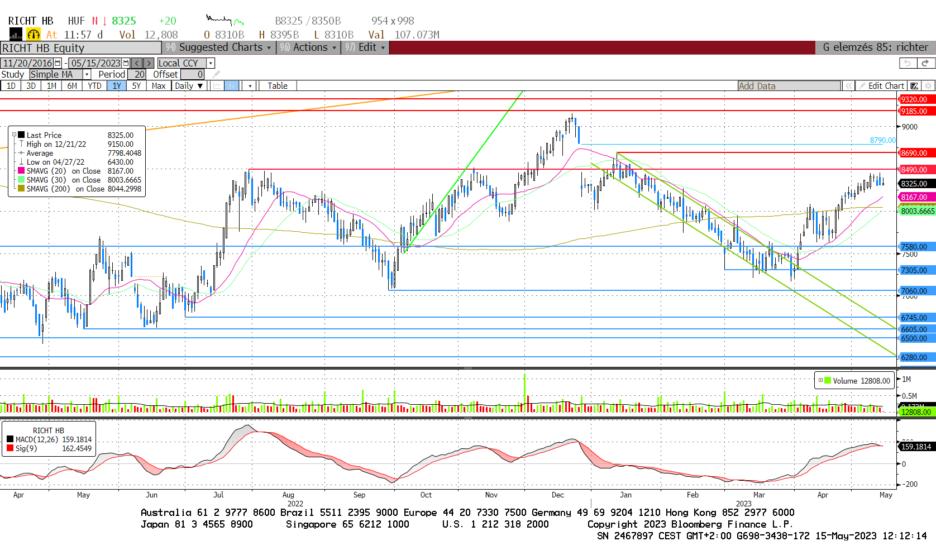Open the Daily periodicity dropdown

click(x=189, y=85)
